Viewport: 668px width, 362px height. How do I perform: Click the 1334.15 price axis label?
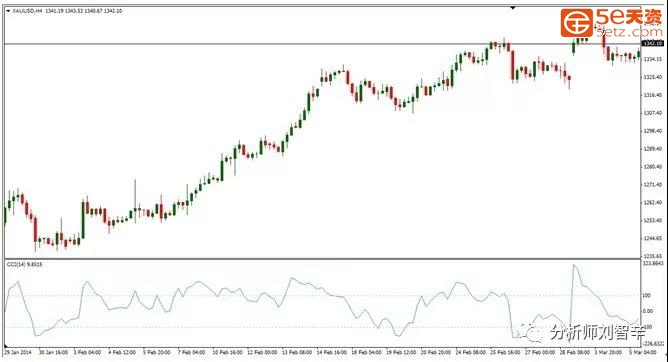coord(653,59)
